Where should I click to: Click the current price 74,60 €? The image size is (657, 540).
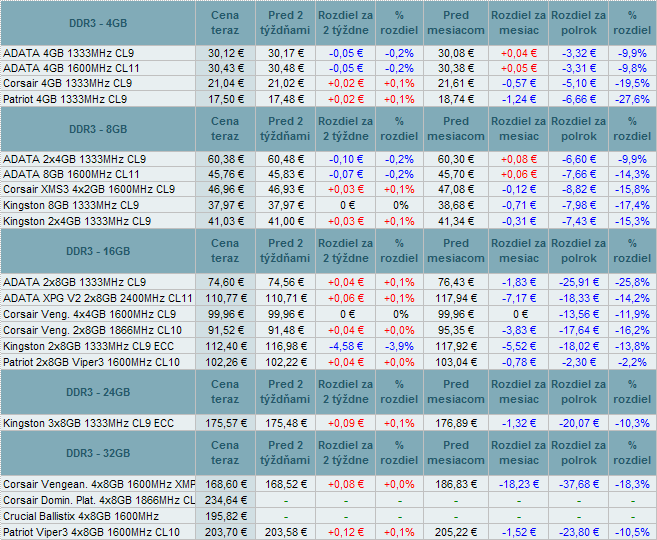(226, 282)
